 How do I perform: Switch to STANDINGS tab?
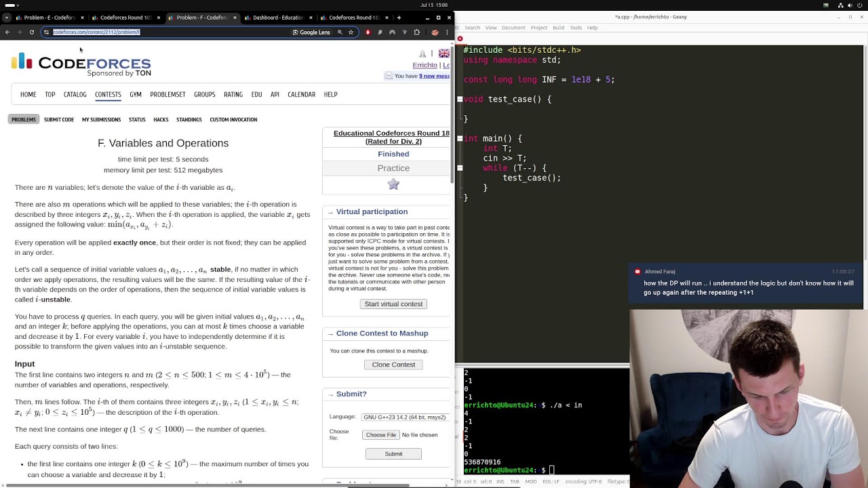click(189, 119)
